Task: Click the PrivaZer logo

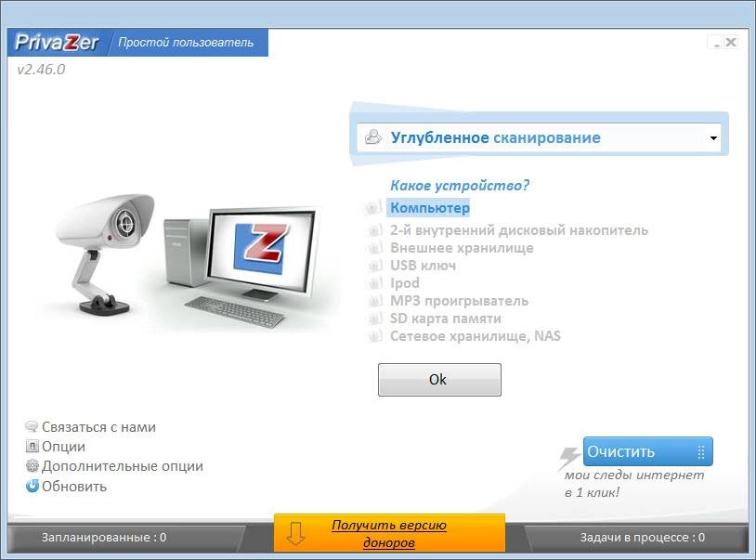Action: [57, 43]
